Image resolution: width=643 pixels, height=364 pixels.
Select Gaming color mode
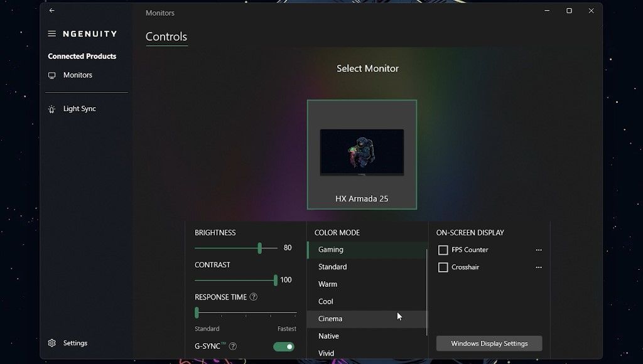click(x=367, y=250)
